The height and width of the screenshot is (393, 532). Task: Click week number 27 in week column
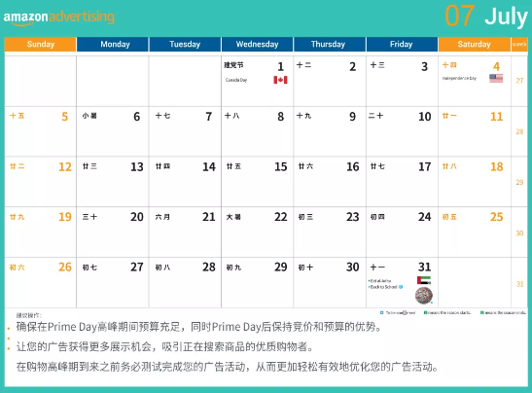point(519,81)
